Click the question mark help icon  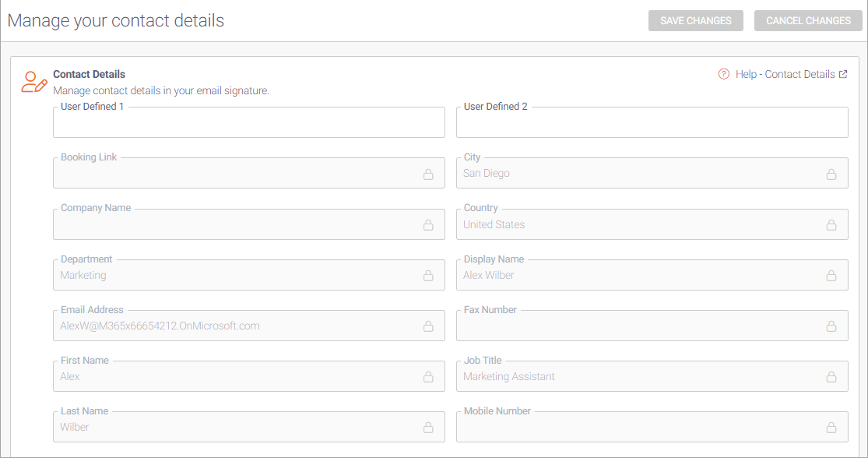(724, 74)
